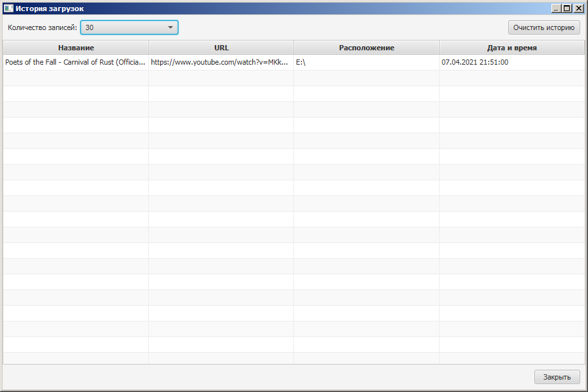Sort by the URL column header
588x392 pixels.
pos(221,48)
